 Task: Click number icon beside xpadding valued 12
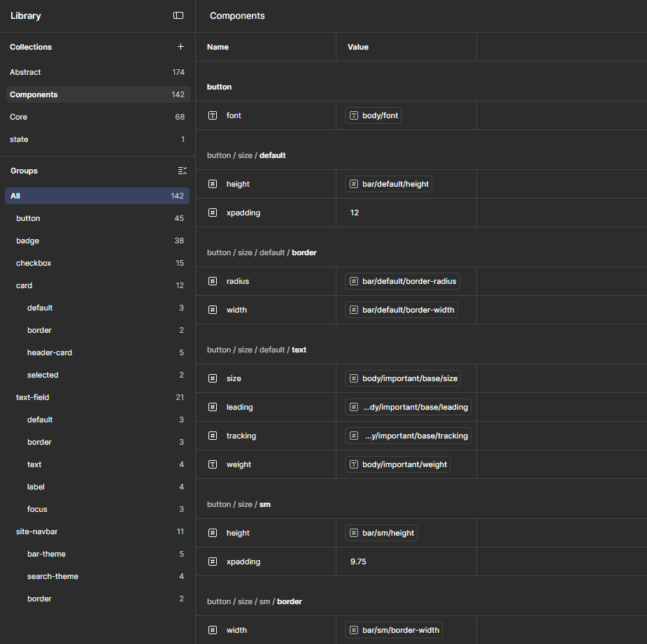point(213,213)
